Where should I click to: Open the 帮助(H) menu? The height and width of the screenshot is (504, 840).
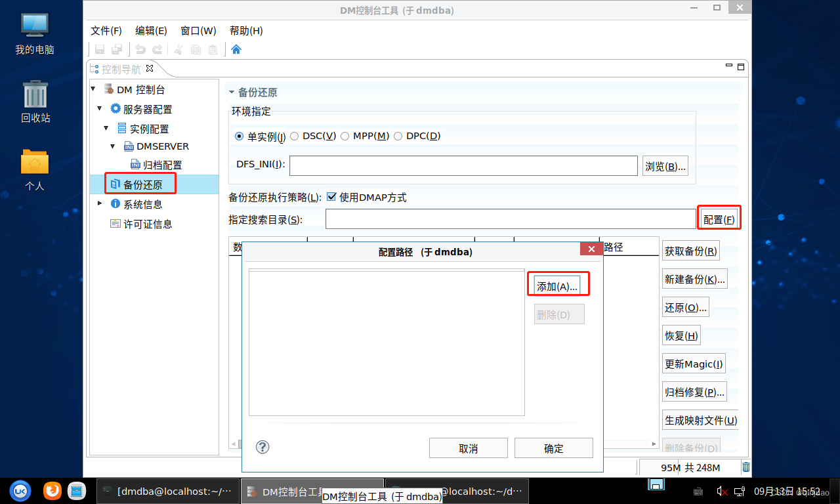click(246, 31)
